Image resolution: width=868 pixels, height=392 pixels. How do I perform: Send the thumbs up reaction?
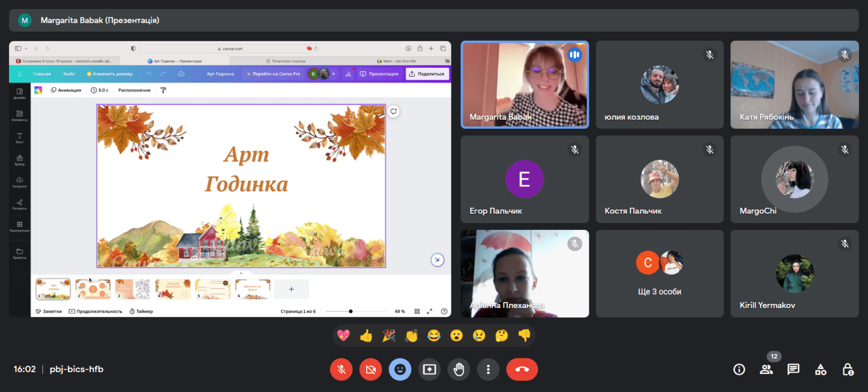pyautogui.click(x=366, y=336)
